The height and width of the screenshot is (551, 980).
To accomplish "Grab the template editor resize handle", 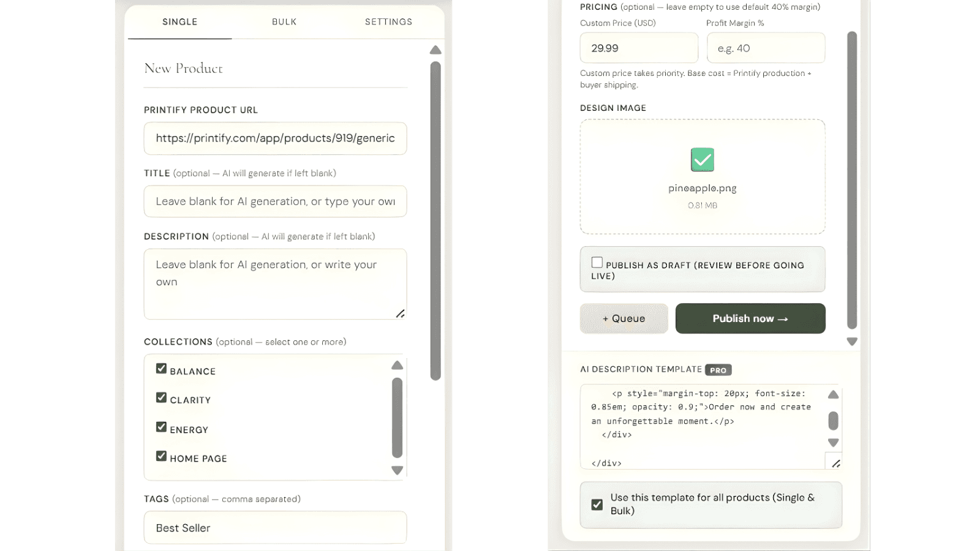I will 836,463.
